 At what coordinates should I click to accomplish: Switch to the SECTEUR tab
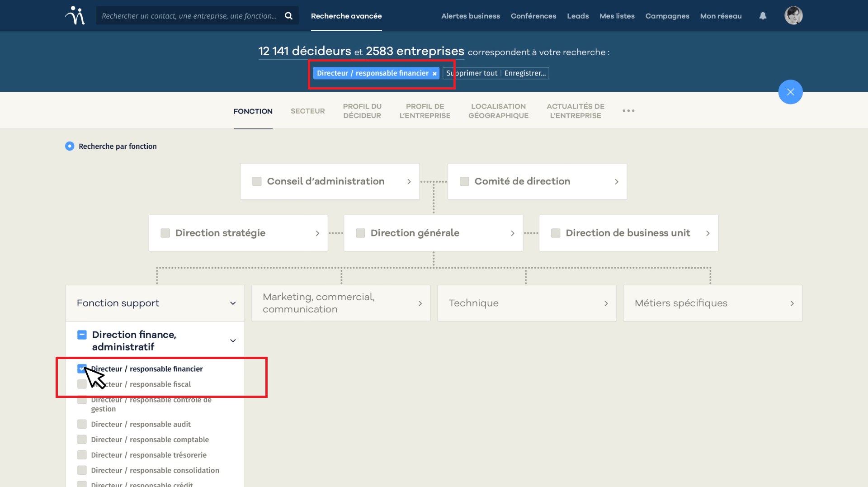308,111
